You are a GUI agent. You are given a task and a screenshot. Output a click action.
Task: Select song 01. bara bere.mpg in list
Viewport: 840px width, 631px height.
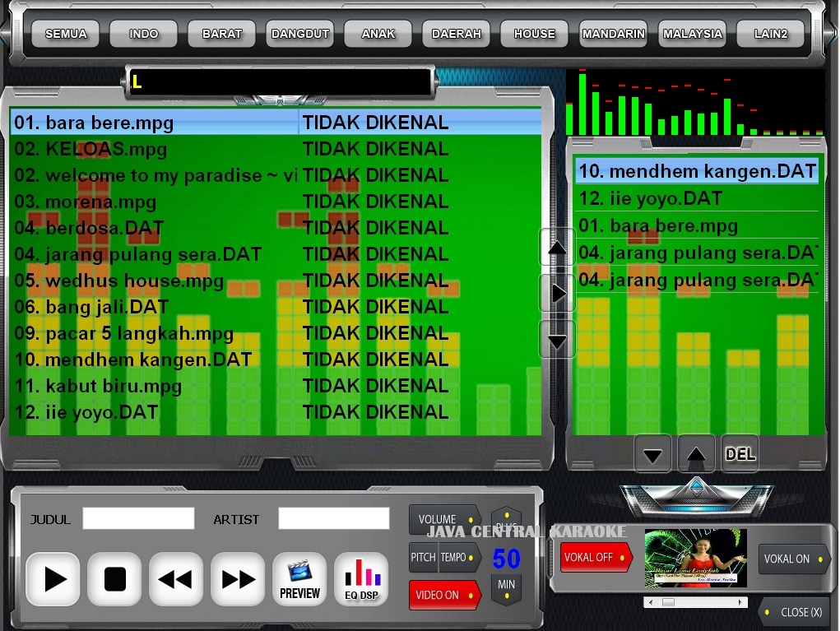(x=276, y=123)
